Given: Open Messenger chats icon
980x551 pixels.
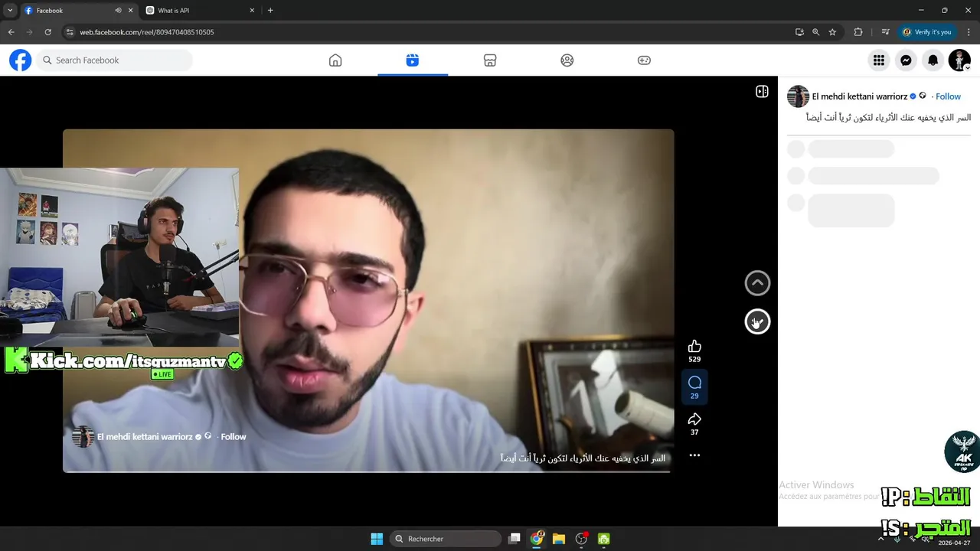Looking at the screenshot, I should tap(906, 60).
